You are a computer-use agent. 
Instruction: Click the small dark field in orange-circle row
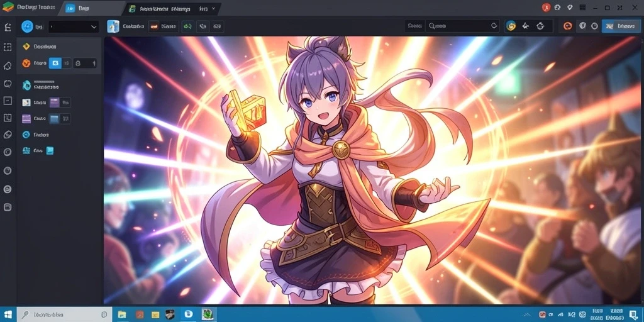pyautogui.click(x=85, y=64)
